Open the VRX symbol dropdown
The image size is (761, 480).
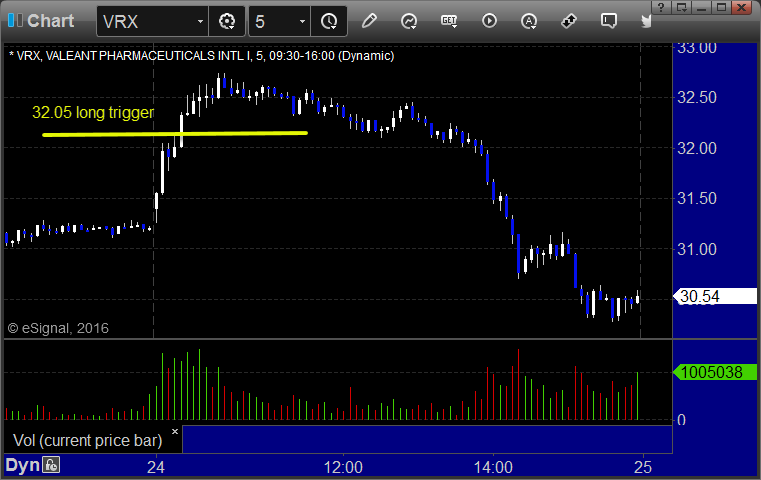[x=199, y=22]
